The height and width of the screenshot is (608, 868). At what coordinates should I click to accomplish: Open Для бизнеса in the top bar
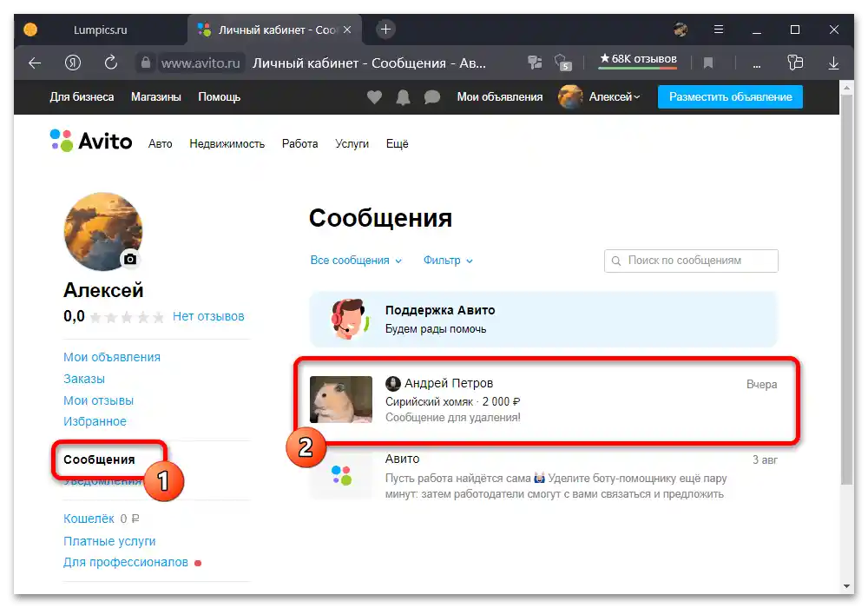(x=82, y=97)
